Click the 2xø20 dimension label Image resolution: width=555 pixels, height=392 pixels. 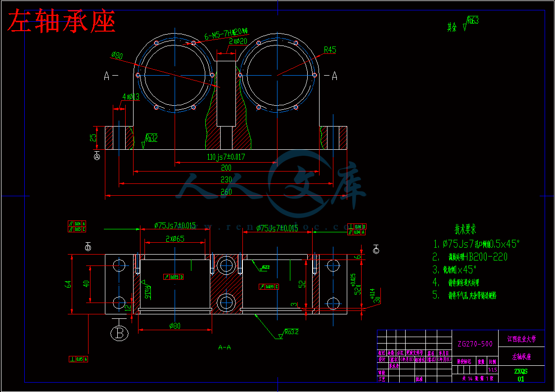click(x=238, y=42)
